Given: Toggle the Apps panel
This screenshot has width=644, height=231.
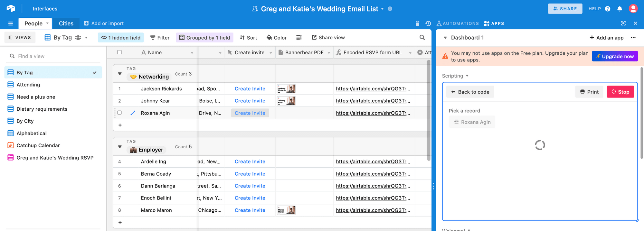Looking at the screenshot, I should (494, 23).
